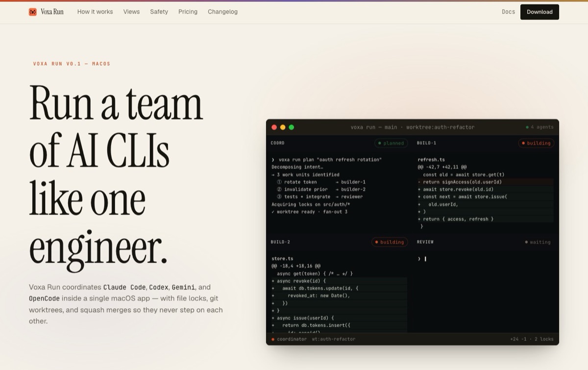Click the 'OpenCode' text in the description
Image resolution: width=588 pixels, height=370 pixels.
(44, 298)
